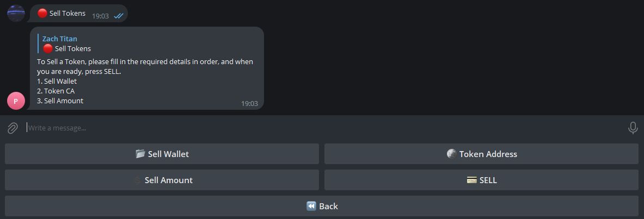This screenshot has height=219, width=644.
Task: Click the dollar icon on Sell Amount
Action: [137, 180]
